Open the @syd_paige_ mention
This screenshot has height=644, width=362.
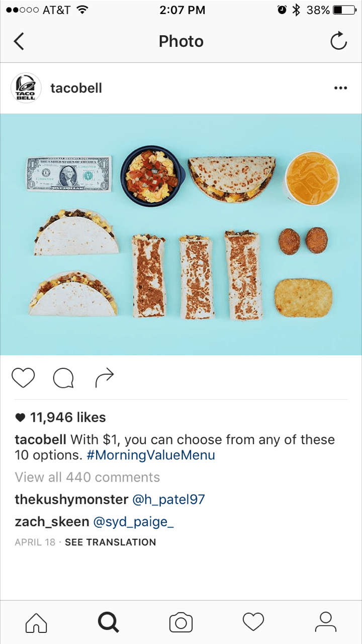[134, 522]
